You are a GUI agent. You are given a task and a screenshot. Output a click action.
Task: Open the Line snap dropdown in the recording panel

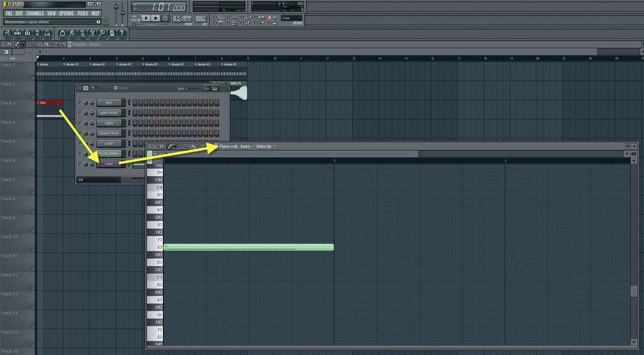(292, 18)
